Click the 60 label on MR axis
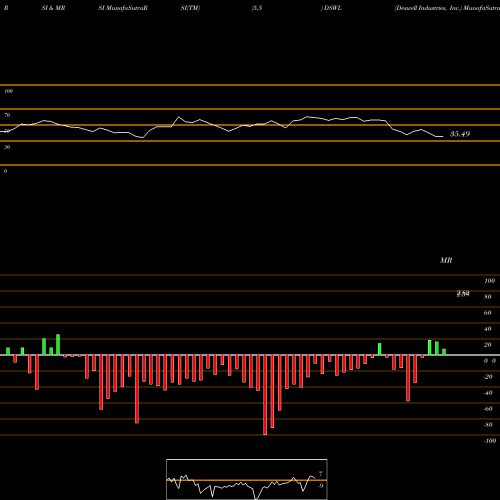This screenshot has width=500, height=500. pos(488,313)
